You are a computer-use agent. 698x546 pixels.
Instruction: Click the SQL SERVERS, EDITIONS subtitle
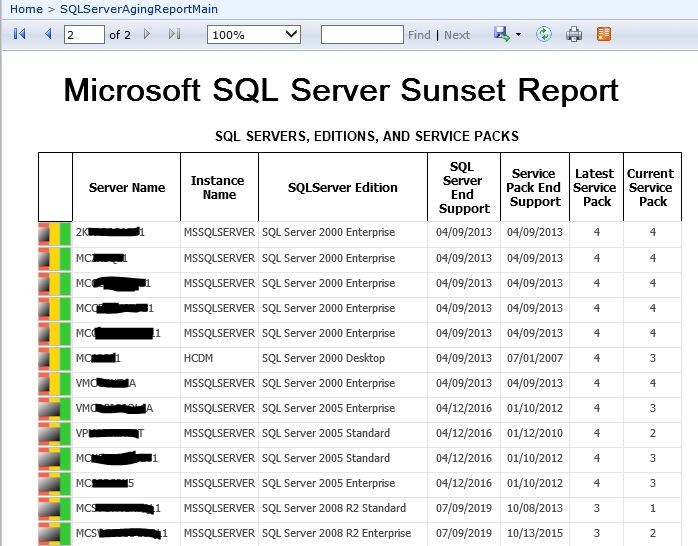pyautogui.click(x=367, y=136)
